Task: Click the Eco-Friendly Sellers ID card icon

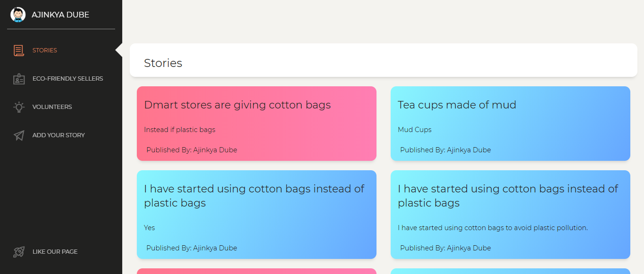Action: click(x=19, y=79)
